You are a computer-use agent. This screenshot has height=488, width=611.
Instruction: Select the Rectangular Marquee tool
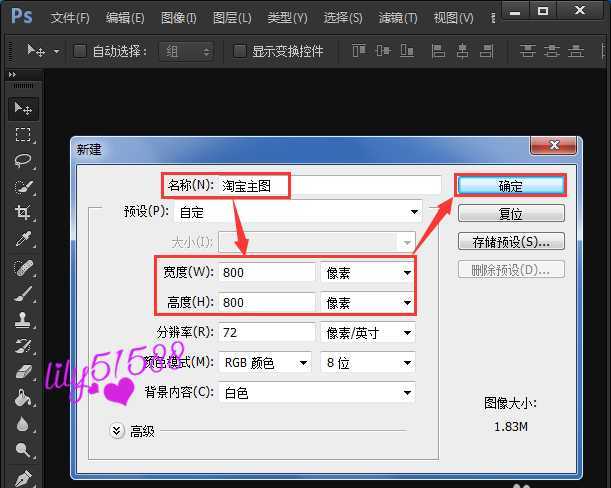coord(22,135)
